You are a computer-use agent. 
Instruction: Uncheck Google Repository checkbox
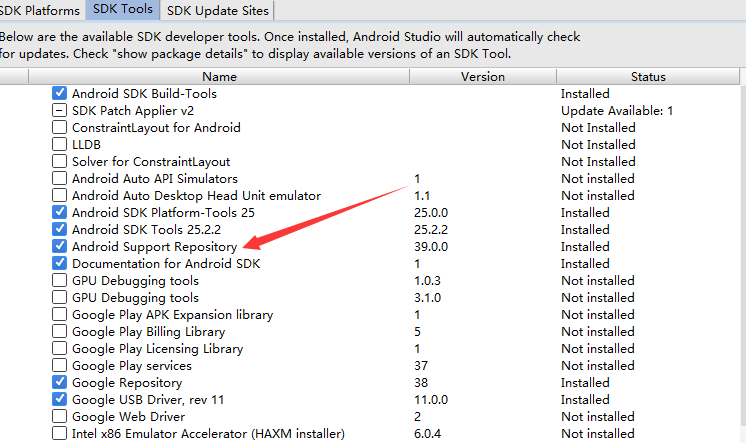[x=59, y=383]
